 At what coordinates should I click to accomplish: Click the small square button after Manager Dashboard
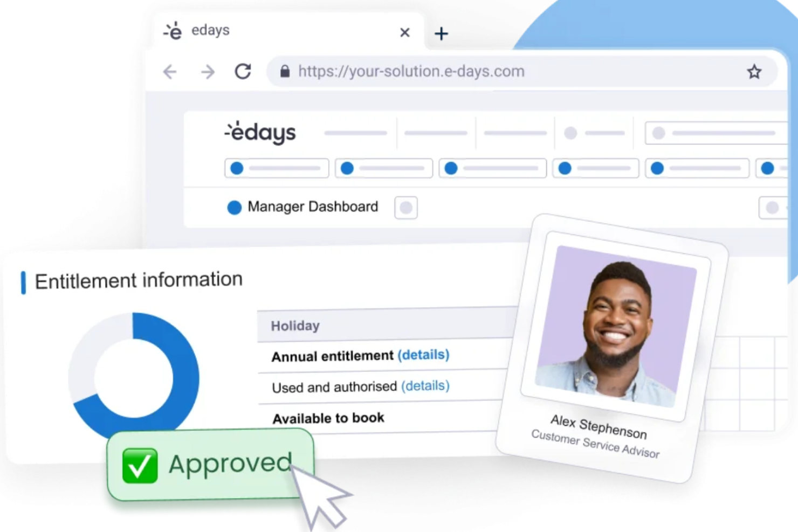coord(406,208)
